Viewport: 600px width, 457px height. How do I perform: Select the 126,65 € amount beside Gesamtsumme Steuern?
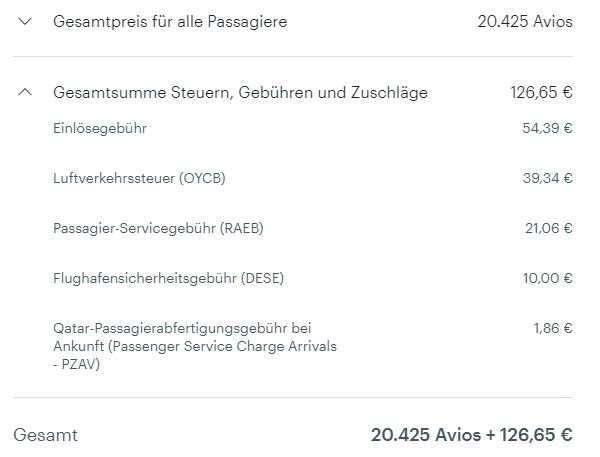click(541, 93)
